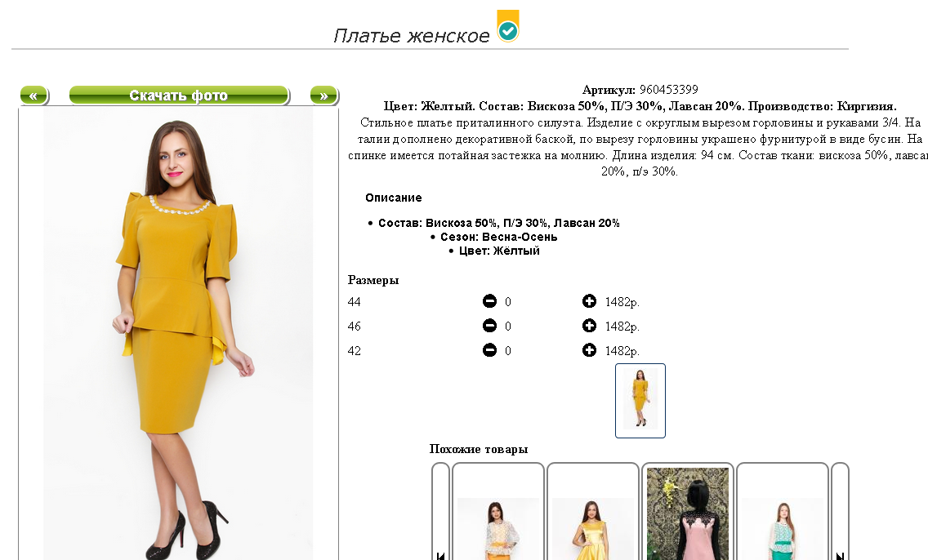Click the quantity value for size 46
The image size is (928, 560).
[x=508, y=327]
